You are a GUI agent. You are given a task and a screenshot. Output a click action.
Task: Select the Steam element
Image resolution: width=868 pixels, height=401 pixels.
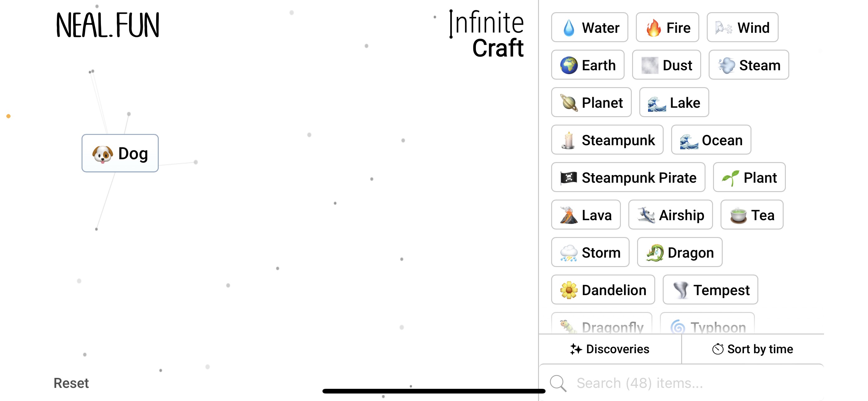(749, 65)
